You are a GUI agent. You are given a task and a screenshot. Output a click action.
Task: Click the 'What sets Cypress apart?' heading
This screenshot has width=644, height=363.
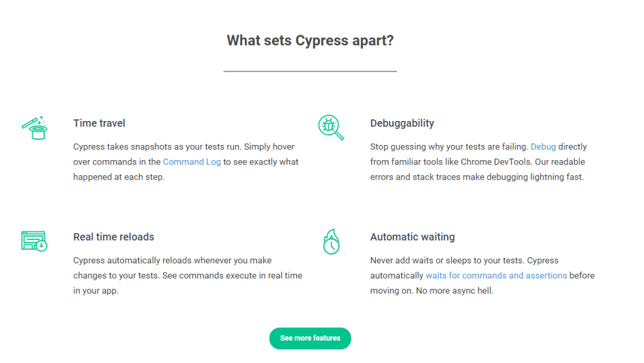310,41
